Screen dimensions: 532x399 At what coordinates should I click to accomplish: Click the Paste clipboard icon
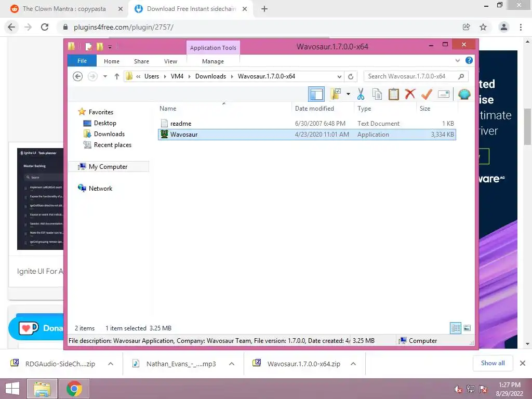pos(394,94)
